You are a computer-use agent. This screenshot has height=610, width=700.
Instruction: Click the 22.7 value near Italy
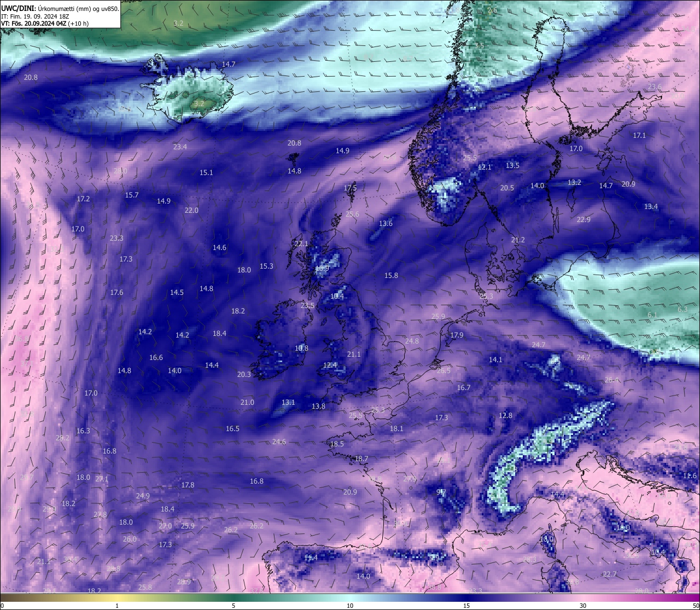[x=609, y=574]
